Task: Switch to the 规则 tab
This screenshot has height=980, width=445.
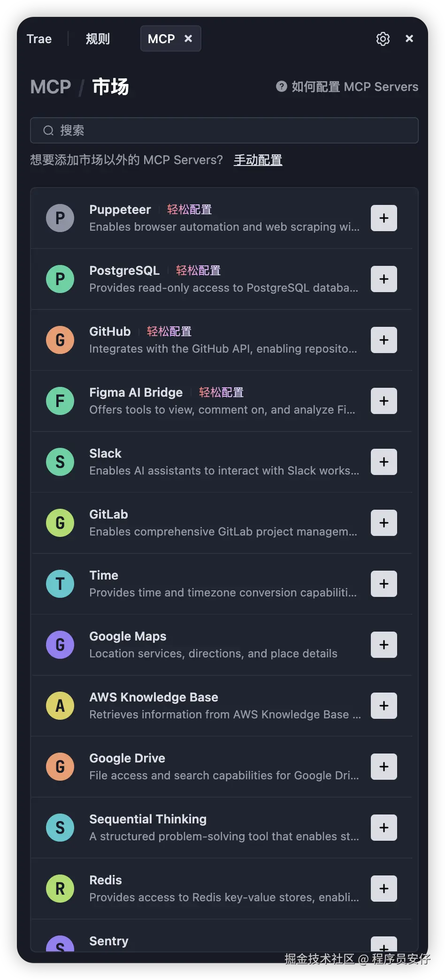Action: tap(98, 39)
